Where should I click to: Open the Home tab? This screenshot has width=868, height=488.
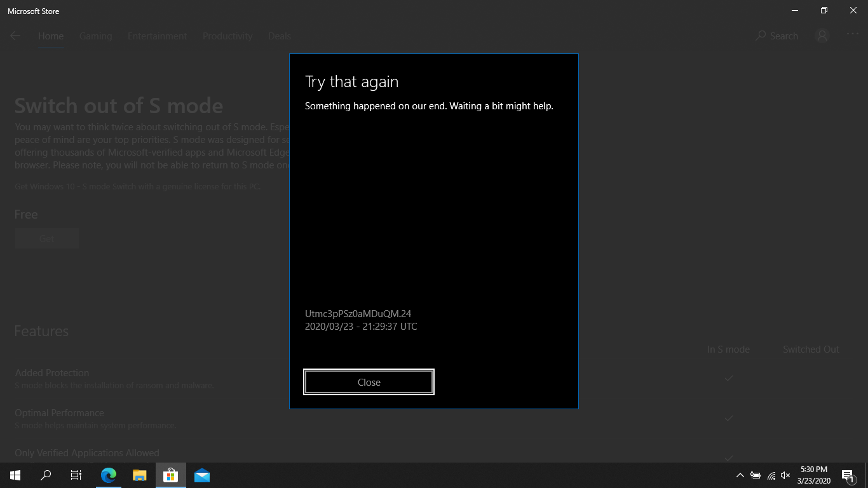51,36
